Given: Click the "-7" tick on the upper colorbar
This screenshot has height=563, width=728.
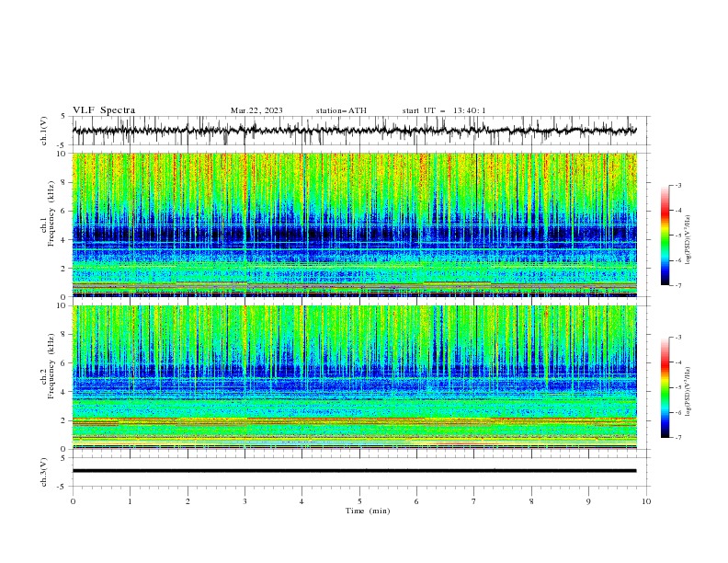Looking at the screenshot, I should pyautogui.click(x=677, y=285).
